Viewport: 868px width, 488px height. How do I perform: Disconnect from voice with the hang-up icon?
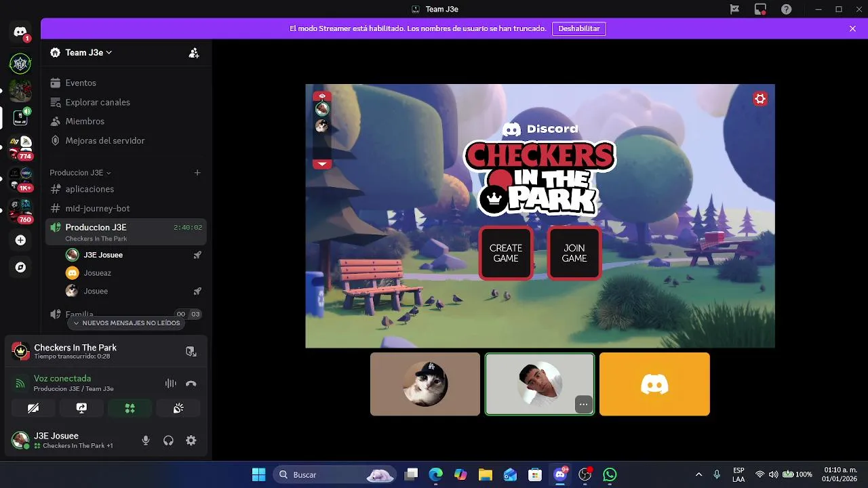point(191,384)
